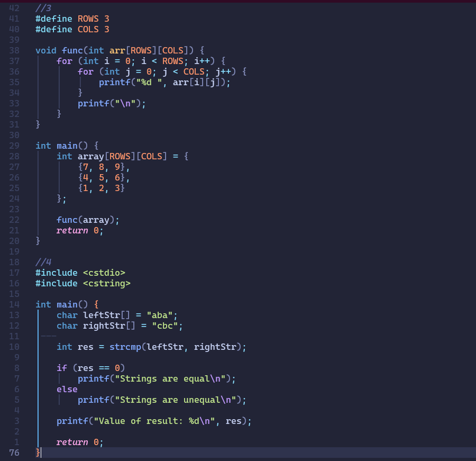Click 'Value of result' printf line
Image resolution: width=476 pixels, height=461 pixels.
pyautogui.click(x=154, y=421)
